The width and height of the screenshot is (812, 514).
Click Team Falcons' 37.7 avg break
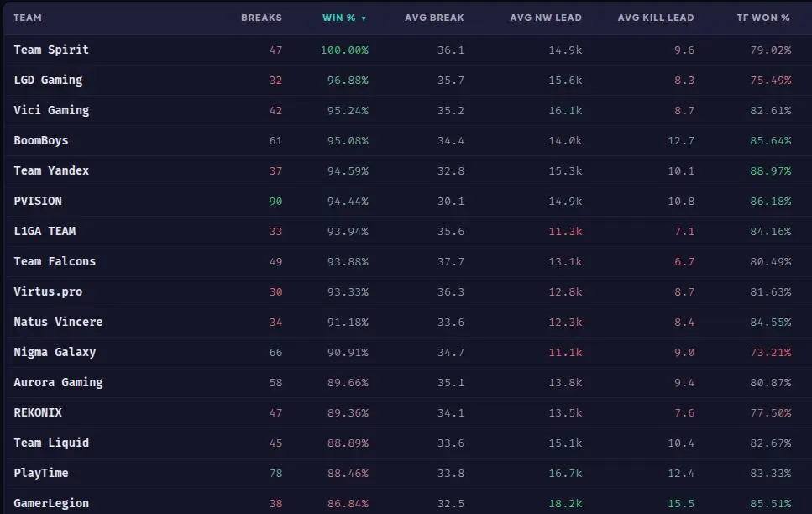451,262
